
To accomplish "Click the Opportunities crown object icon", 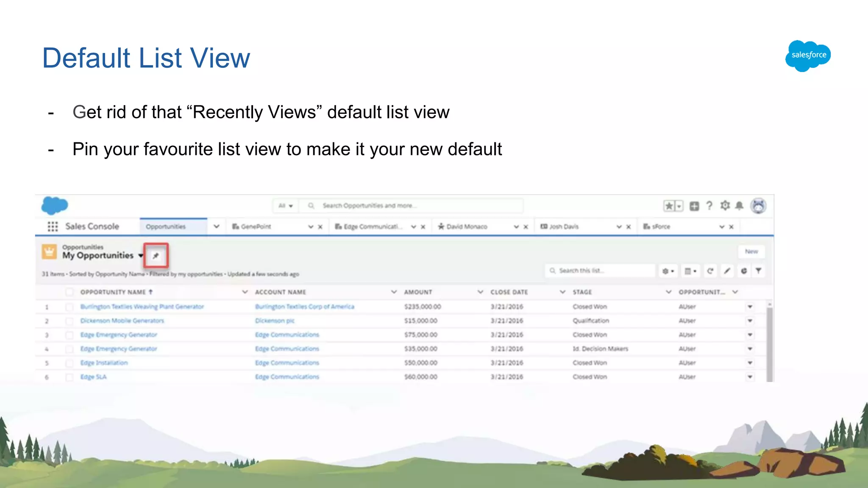I will point(49,251).
